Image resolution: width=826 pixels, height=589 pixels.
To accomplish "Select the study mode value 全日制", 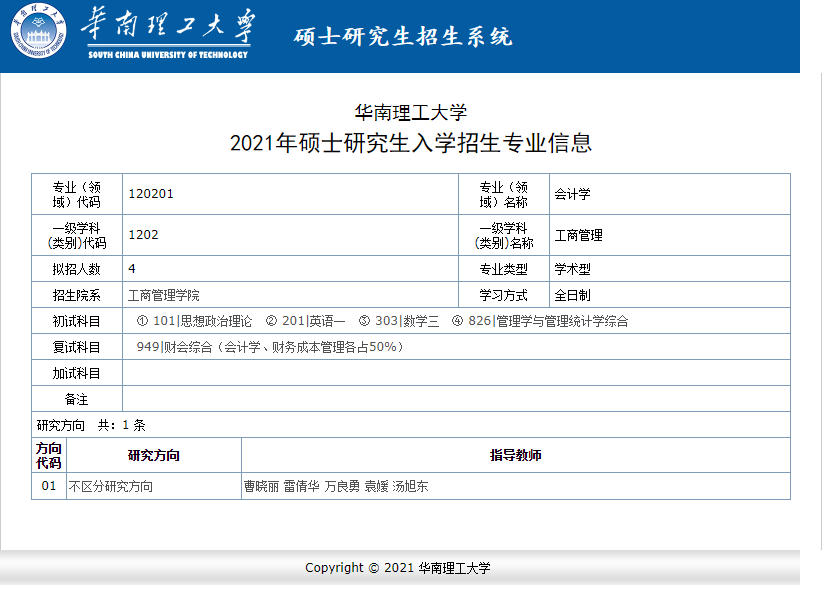I will 572,295.
